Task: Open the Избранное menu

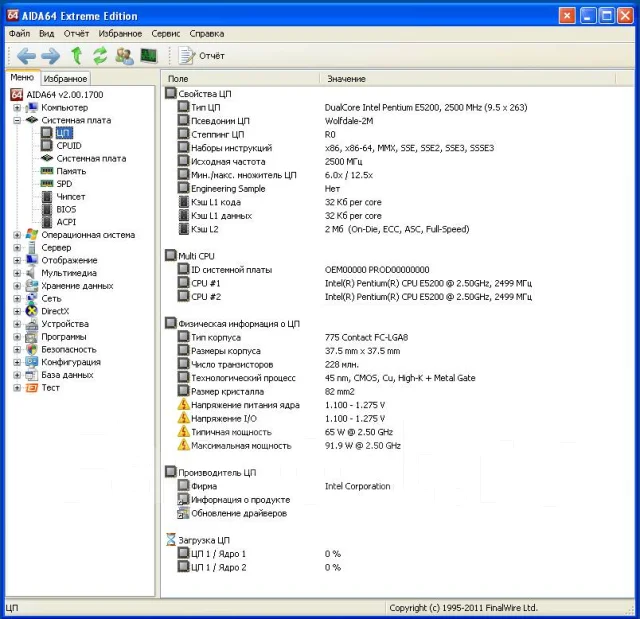Action: coord(120,33)
